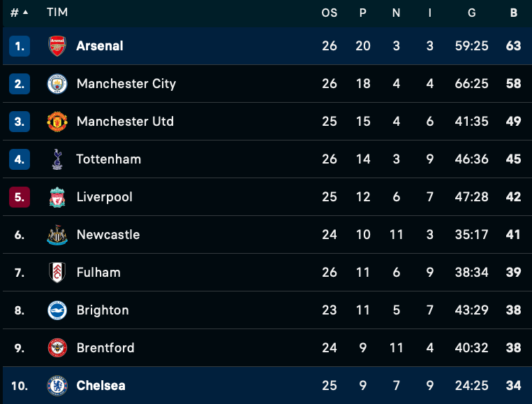Click the Brentford club crest
The height and width of the screenshot is (404, 532).
pyautogui.click(x=57, y=348)
